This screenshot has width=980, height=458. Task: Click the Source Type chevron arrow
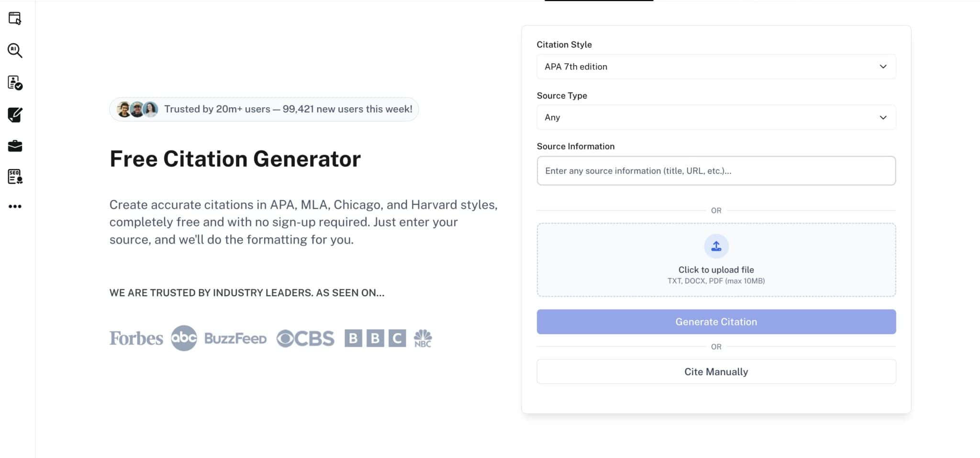(x=883, y=117)
